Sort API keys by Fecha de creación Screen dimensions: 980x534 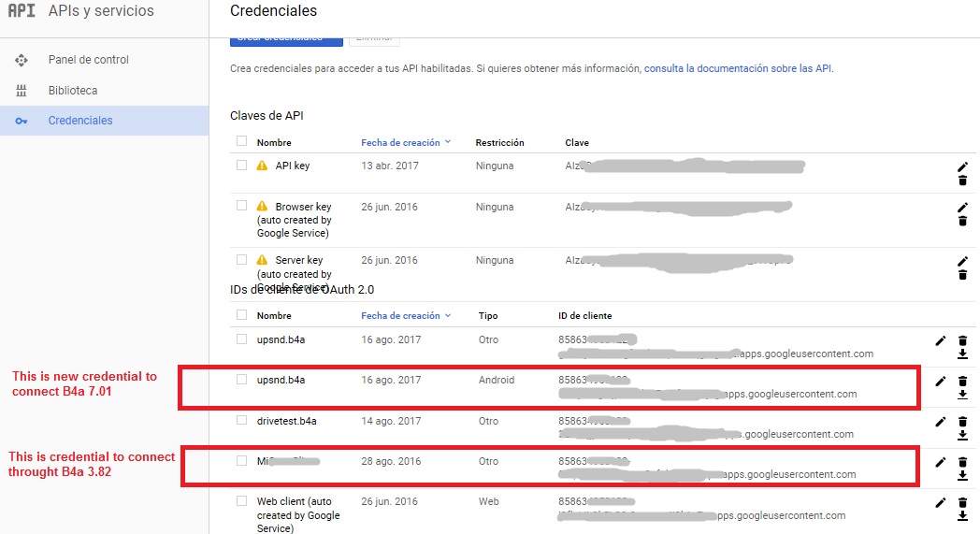(406, 142)
